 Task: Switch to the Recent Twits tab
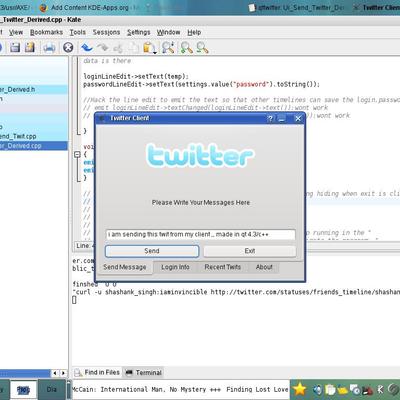click(223, 267)
